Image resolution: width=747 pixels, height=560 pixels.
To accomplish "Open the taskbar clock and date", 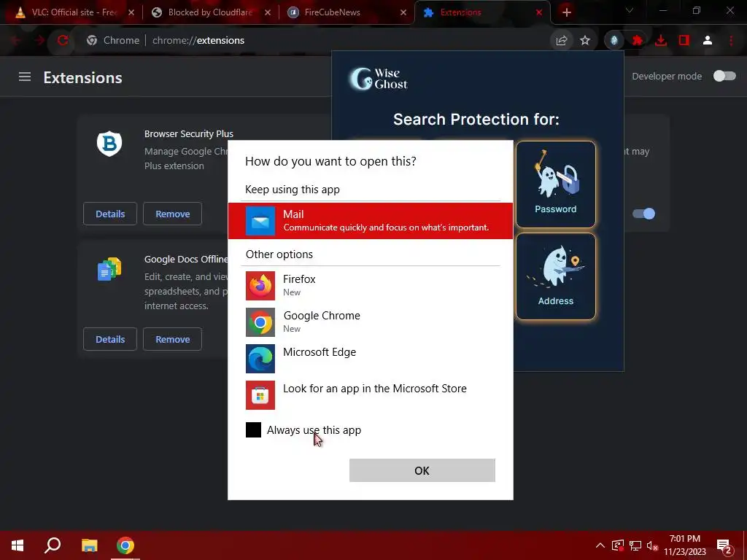I will 684,545.
